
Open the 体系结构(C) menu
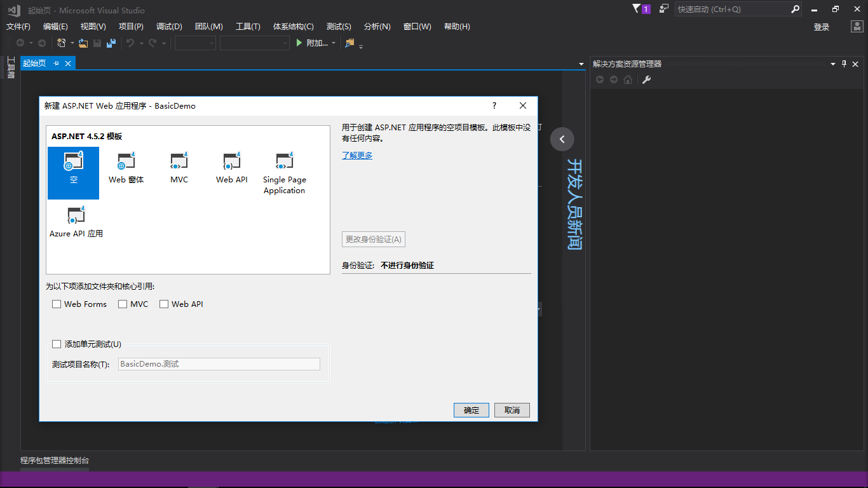coord(294,27)
